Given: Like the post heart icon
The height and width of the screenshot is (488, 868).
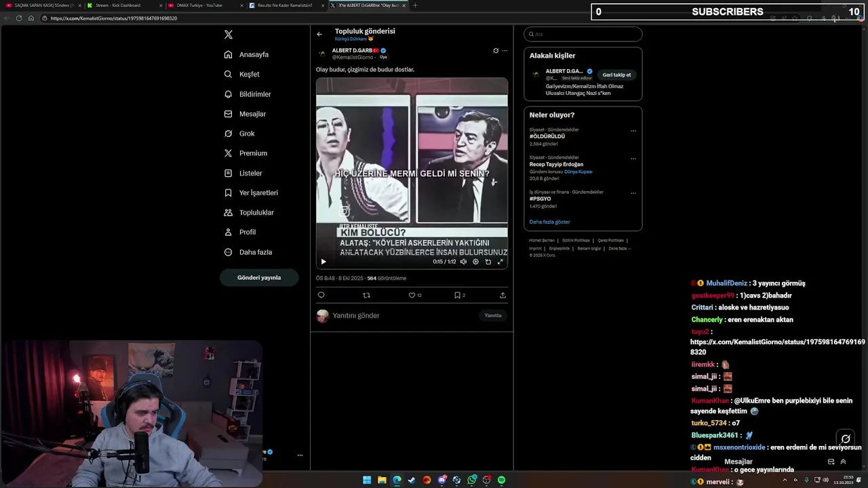Looking at the screenshot, I should [412, 296].
